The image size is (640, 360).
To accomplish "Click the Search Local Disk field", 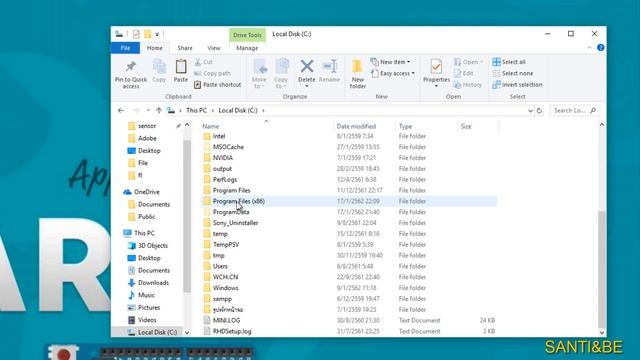I will click(575, 111).
